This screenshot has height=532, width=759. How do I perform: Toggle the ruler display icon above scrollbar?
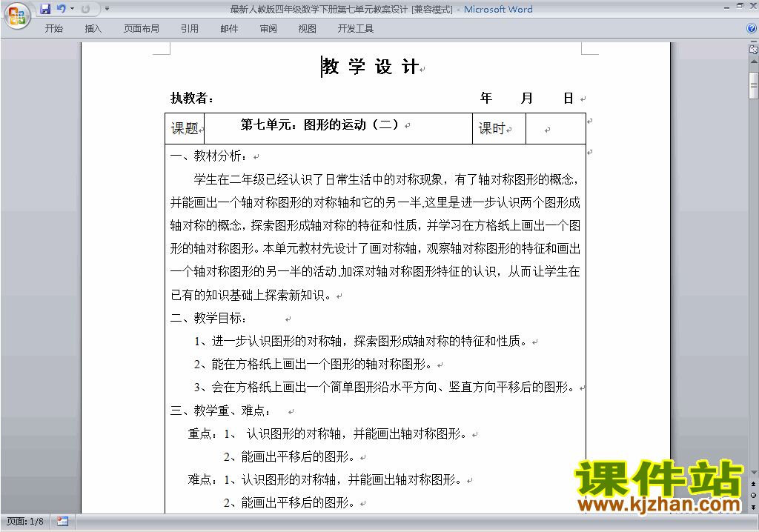[x=753, y=50]
